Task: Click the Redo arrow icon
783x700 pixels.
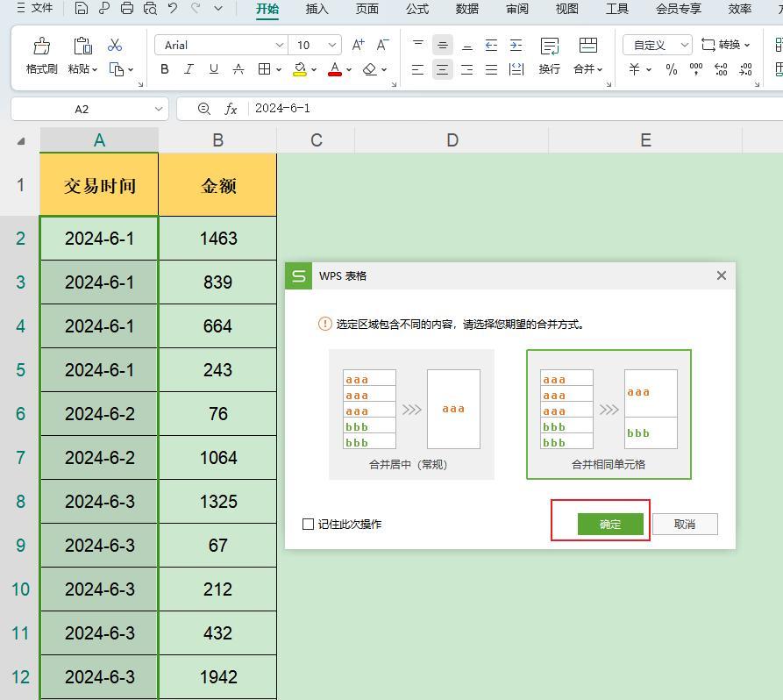Action: coord(196,8)
